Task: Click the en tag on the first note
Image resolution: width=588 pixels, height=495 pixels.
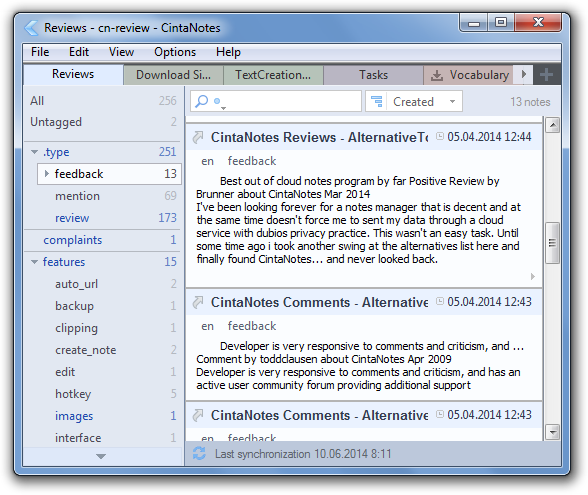Action: pos(207,161)
